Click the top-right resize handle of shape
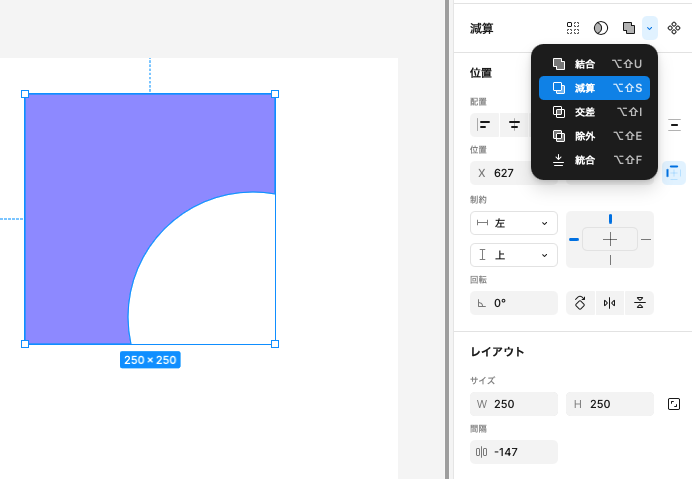Screen dimensions: 692x479 [275, 94]
